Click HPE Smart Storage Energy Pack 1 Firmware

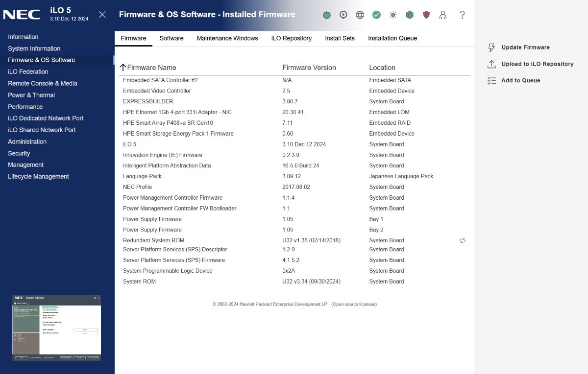point(178,134)
